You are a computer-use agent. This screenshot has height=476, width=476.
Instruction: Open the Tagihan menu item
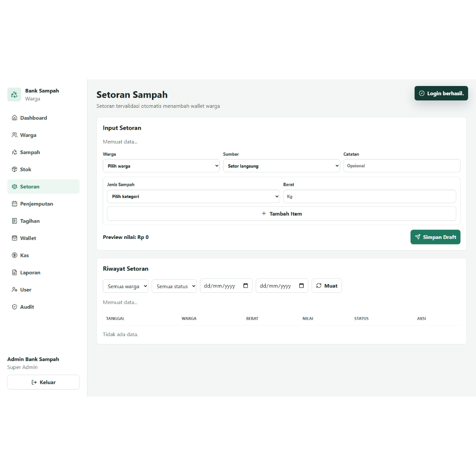pos(43,221)
